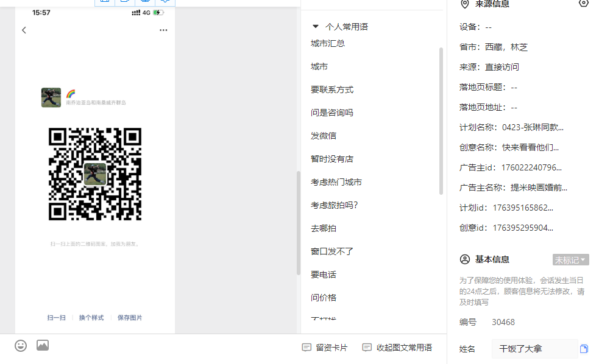Viewport: 599px width, 364px height.
Task: Click the 基本信息 section heading
Action: pyautogui.click(x=492, y=259)
